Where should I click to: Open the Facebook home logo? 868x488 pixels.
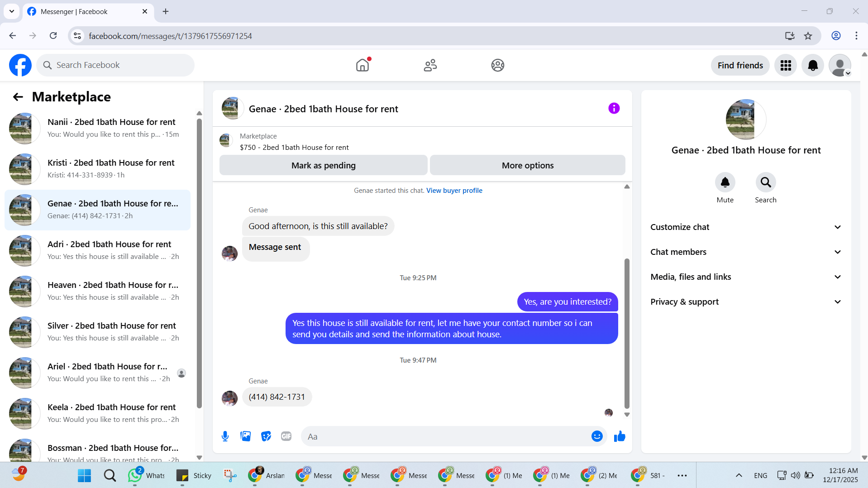[20, 65]
